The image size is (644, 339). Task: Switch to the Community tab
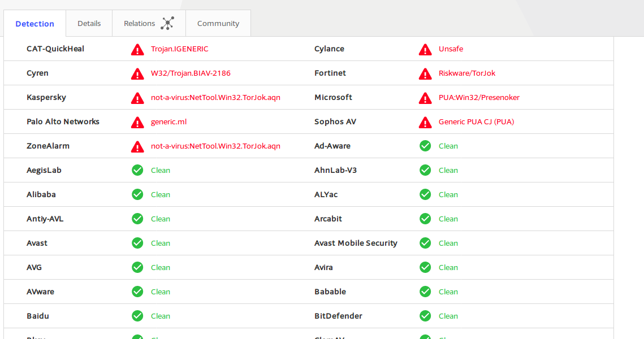click(218, 23)
